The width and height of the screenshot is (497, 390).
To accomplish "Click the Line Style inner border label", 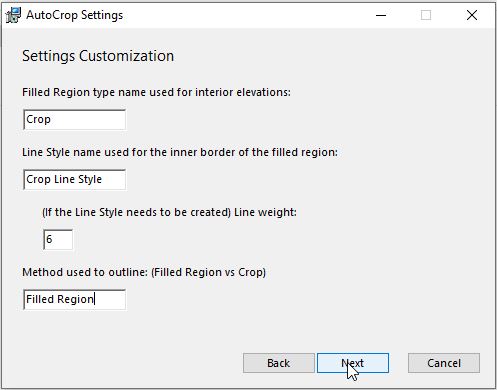I will (180, 152).
